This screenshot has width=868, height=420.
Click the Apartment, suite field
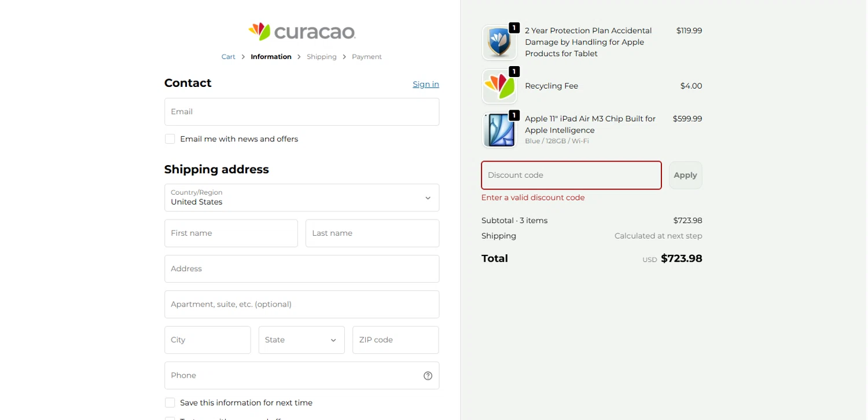click(301, 304)
